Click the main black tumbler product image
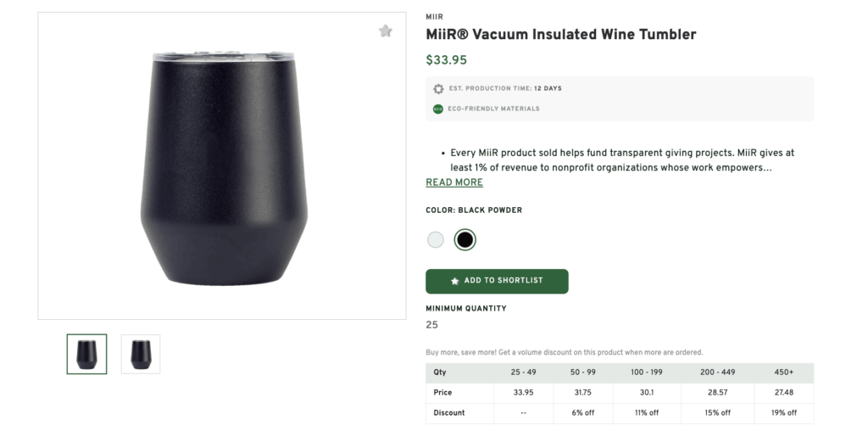Screen dimensions: 868x431 (x=222, y=166)
